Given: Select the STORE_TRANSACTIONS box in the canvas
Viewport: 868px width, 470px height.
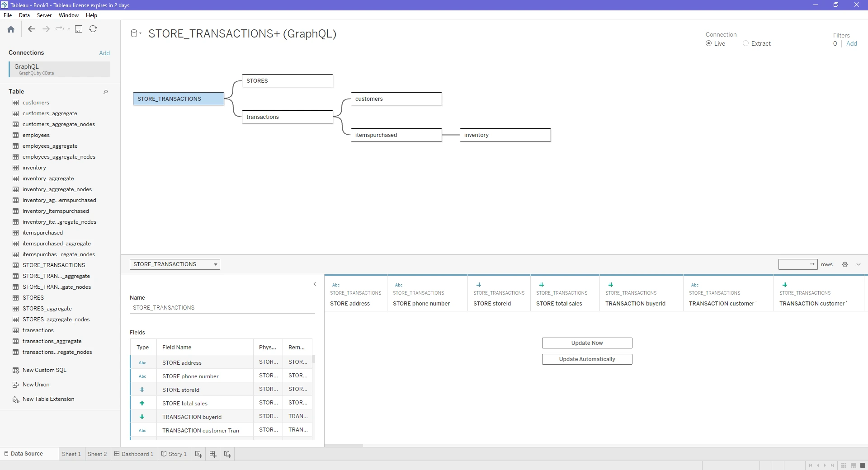Looking at the screenshot, I should click(x=179, y=99).
